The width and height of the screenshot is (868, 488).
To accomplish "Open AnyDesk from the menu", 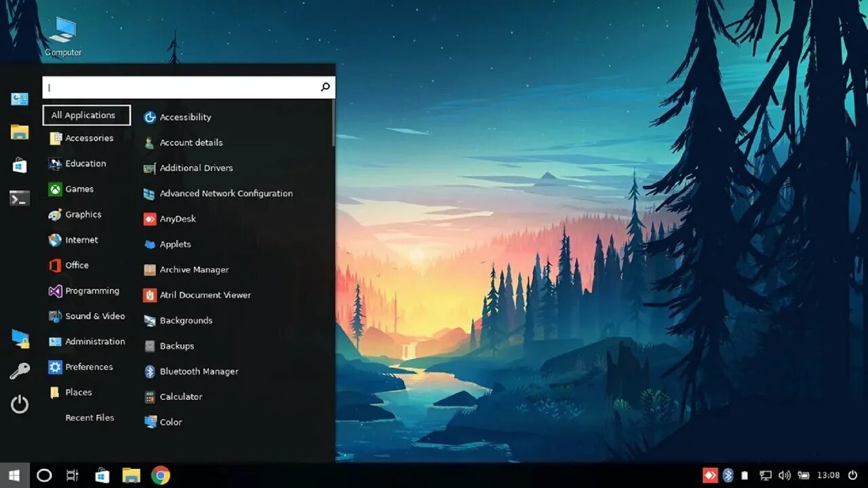I will pos(177,218).
